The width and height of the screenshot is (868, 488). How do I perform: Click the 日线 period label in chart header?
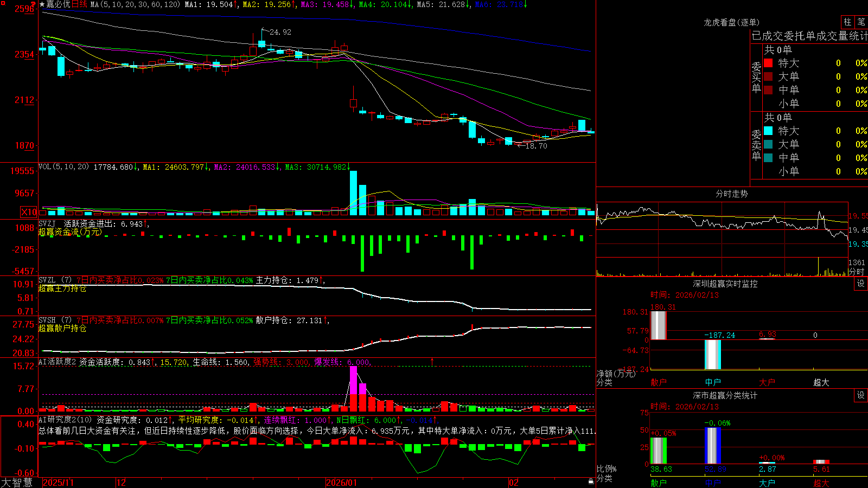click(79, 4)
